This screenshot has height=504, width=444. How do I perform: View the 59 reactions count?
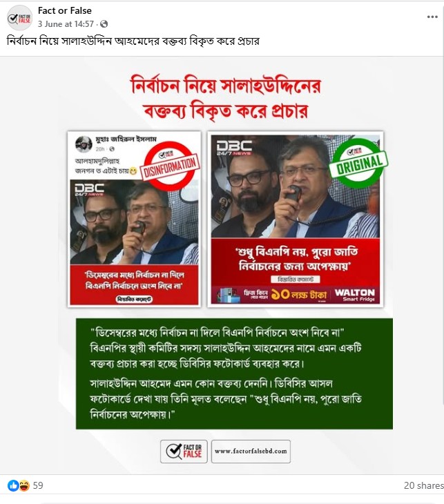coord(38,485)
